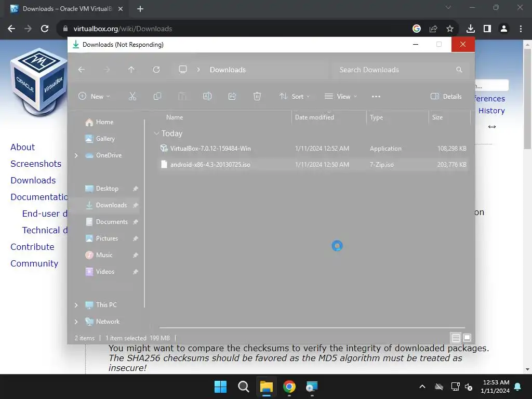Screen dimensions: 532x399
Task: Go back in the Downloads Explorer window
Action: click(x=82, y=70)
